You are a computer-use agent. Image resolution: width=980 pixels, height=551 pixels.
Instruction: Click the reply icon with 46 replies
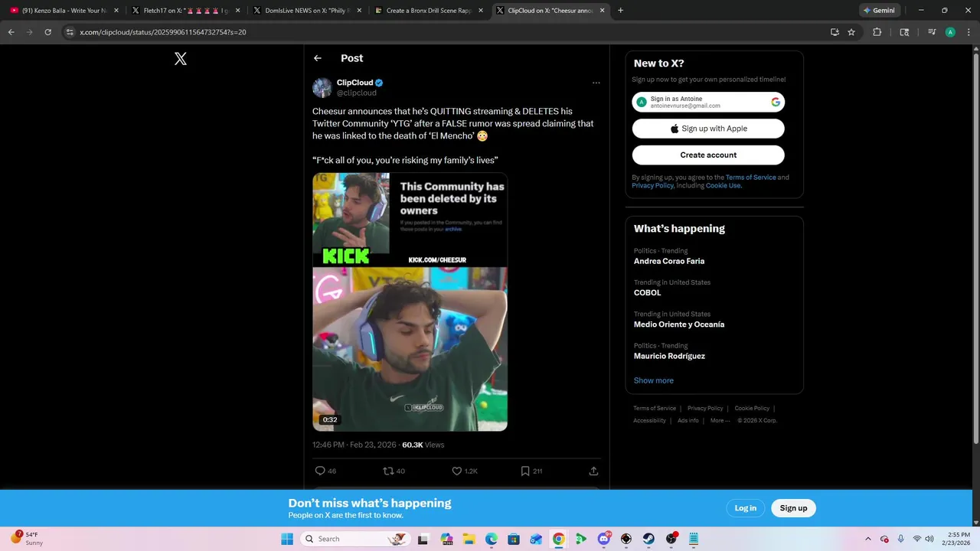320,471
